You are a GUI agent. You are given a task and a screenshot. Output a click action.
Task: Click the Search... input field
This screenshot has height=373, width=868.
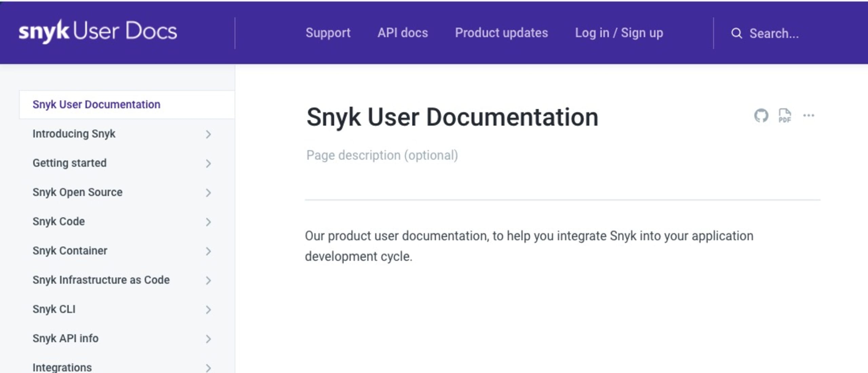[x=774, y=33]
